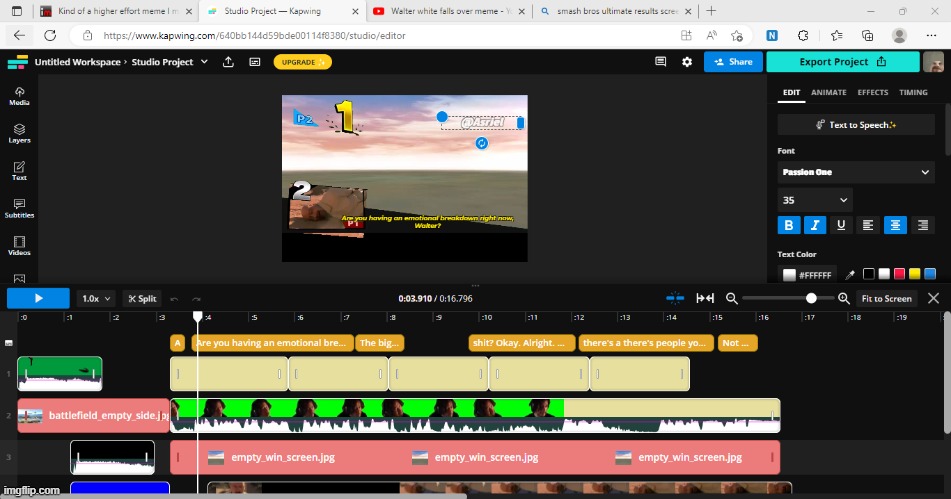Zoom in the timeline magnifier
This screenshot has width=951, height=499.
click(x=844, y=298)
